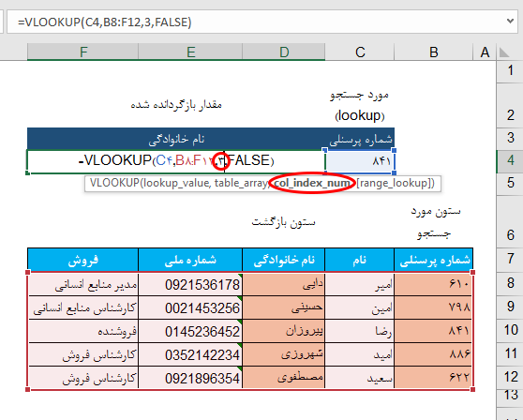This screenshot has height=420, width=523.
Task: Click the 'مقدار بازگردانده شده' label
Action: point(176,105)
